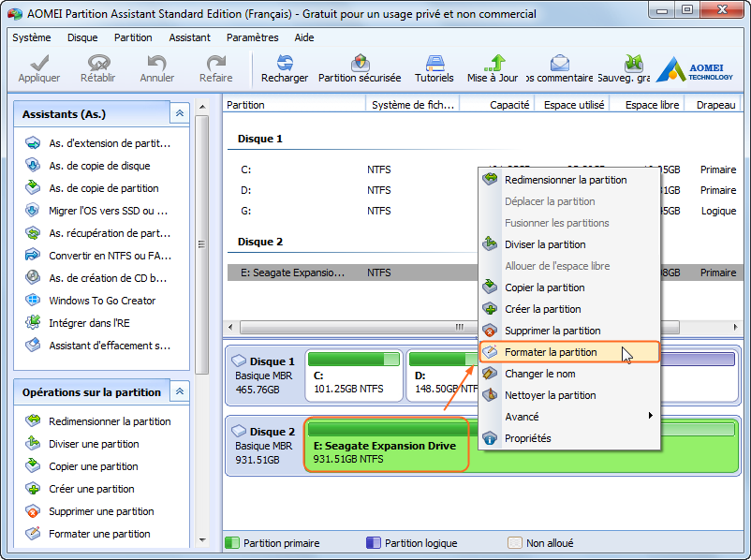Image resolution: width=751 pixels, height=560 pixels.
Task: Sort by Espace libre column header
Action: 647,105
